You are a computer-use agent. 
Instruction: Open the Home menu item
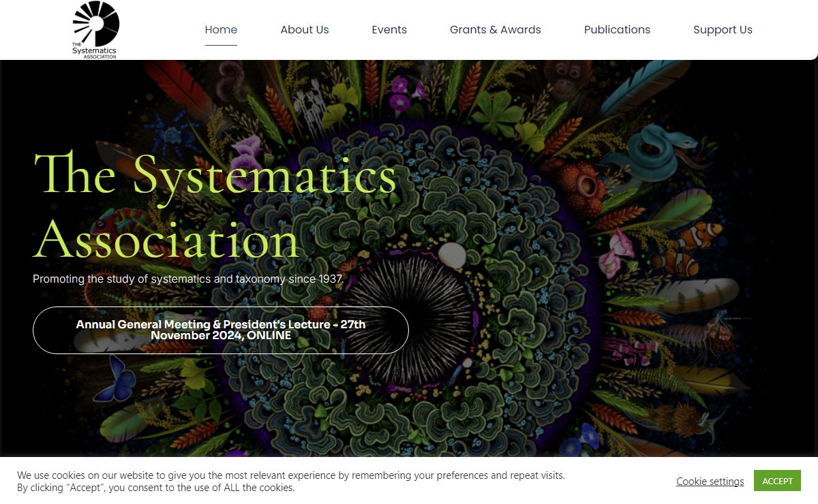pyautogui.click(x=221, y=30)
